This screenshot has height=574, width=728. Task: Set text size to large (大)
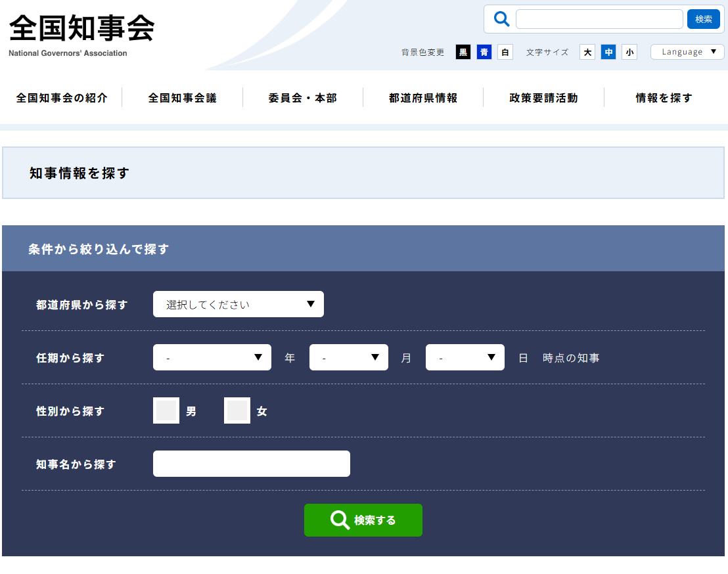(x=587, y=53)
